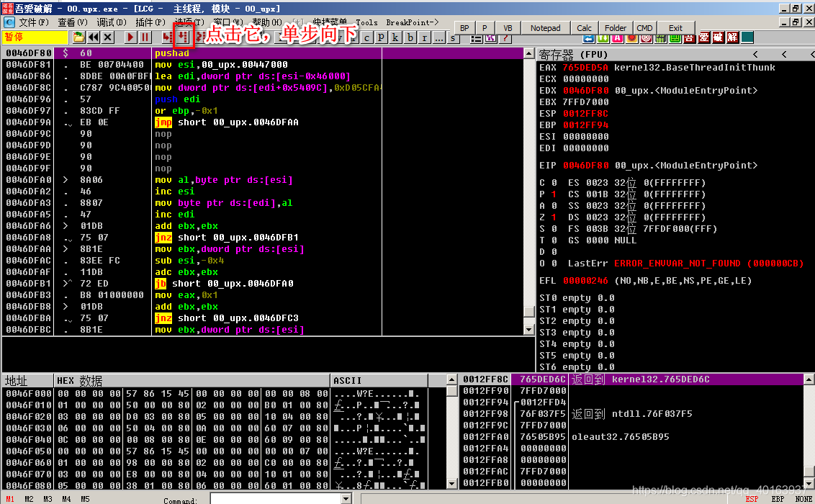Open the 文件(F) menu
The height and width of the screenshot is (504, 815).
[x=33, y=22]
